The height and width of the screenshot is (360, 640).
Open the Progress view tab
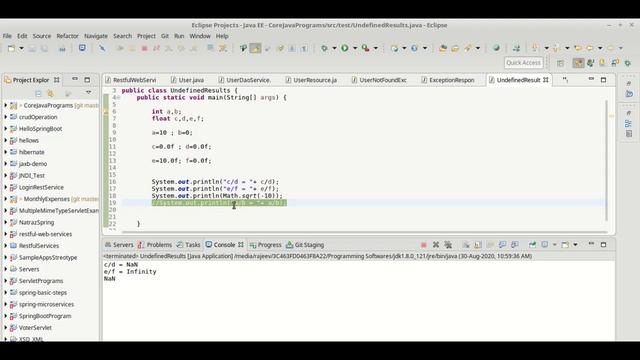pyautogui.click(x=266, y=245)
